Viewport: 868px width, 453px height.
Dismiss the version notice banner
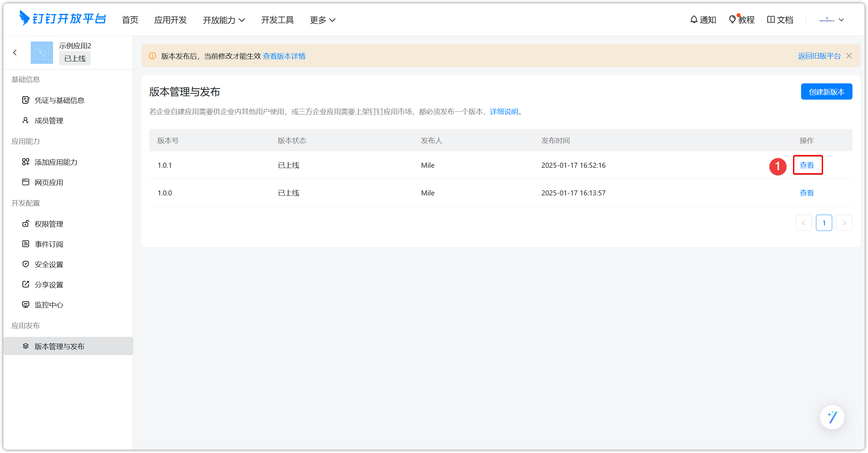pos(849,56)
